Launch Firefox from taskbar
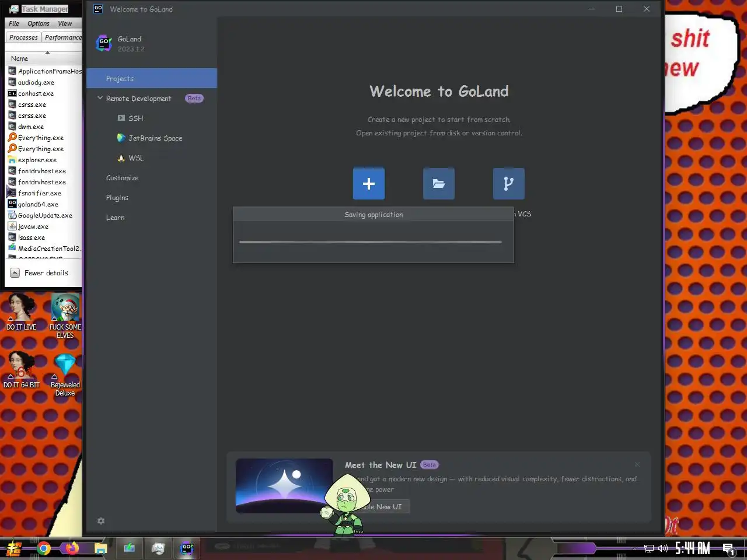The height and width of the screenshot is (560, 747). pos(72,548)
